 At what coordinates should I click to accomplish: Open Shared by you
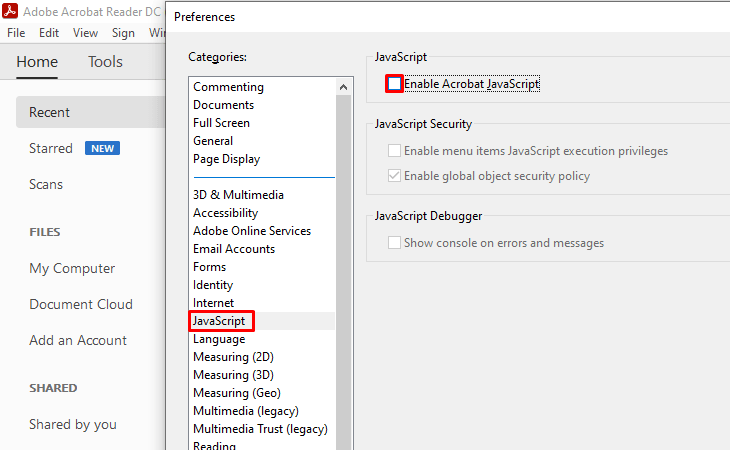click(x=73, y=424)
